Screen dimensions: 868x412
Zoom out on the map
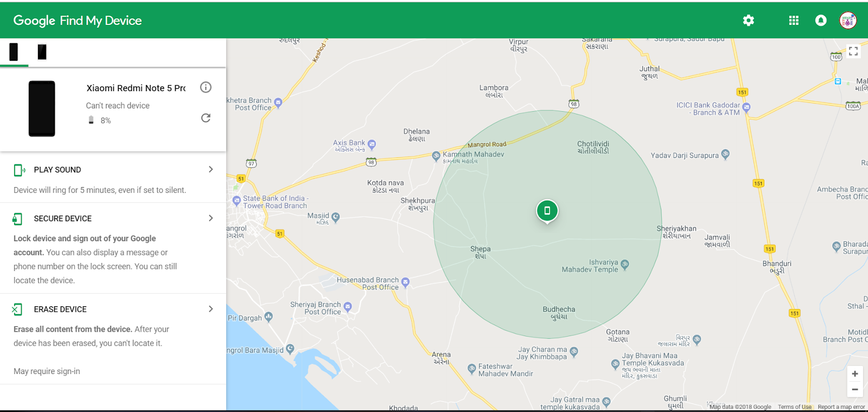855,389
